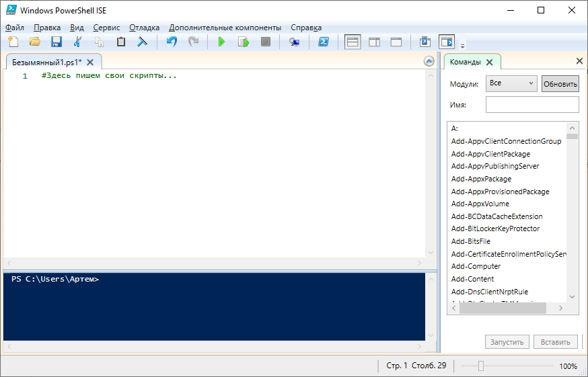Viewport: 588px width, 377px height.
Task: Click the Запустить button
Action: (507, 342)
